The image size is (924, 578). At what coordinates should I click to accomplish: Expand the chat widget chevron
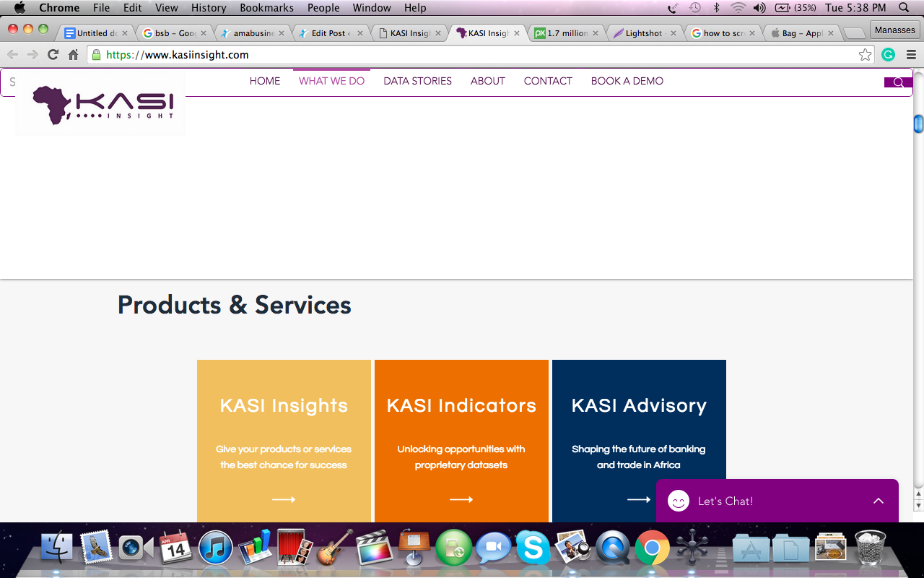click(878, 501)
